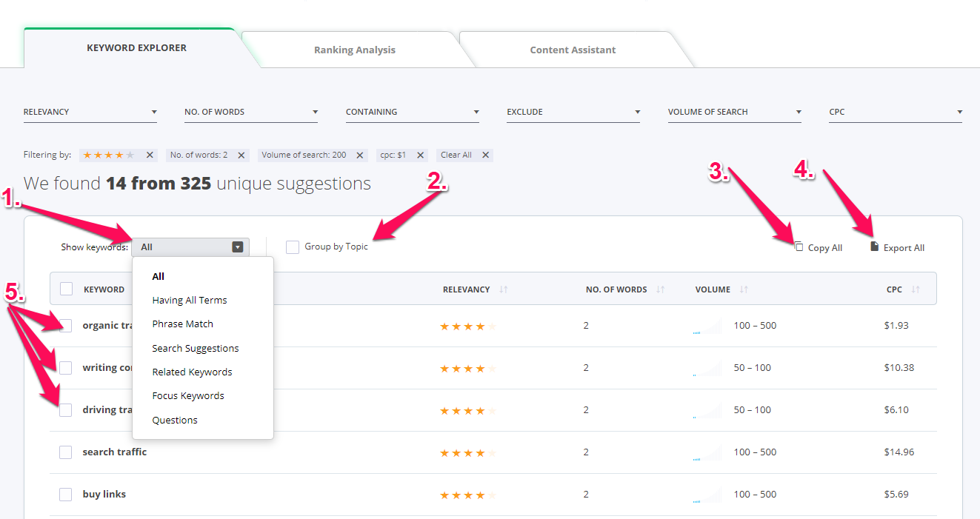Image resolution: width=980 pixels, height=519 pixels.
Task: Click the Export All file icon
Action: [875, 247]
